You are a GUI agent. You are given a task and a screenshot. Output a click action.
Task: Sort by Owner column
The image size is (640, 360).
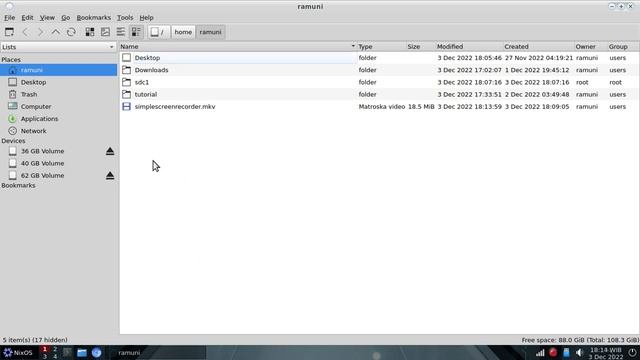point(590,47)
